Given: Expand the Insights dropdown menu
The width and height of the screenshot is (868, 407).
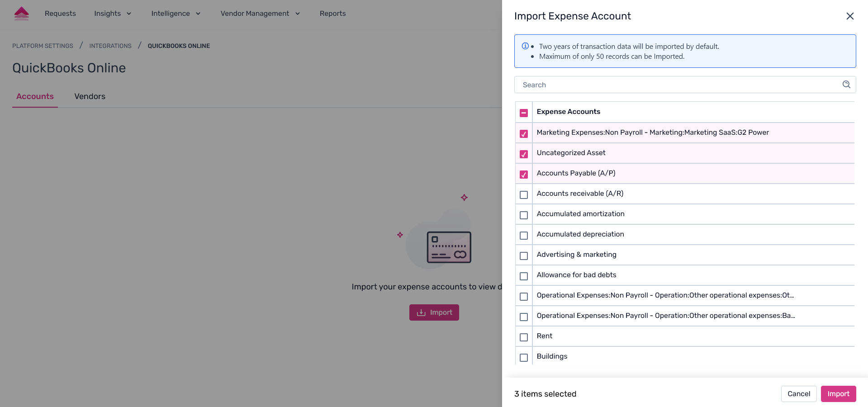Looking at the screenshot, I should [113, 14].
